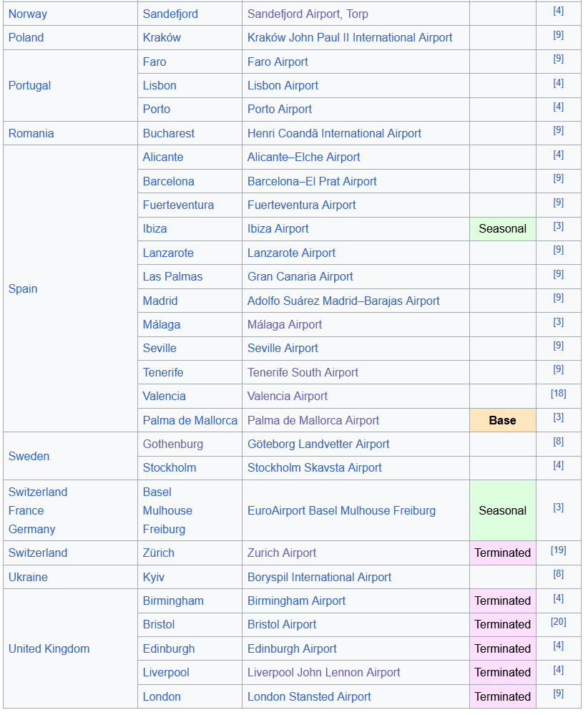
Task: Open Stockholm Skavsta Airport link
Action: click(x=315, y=467)
